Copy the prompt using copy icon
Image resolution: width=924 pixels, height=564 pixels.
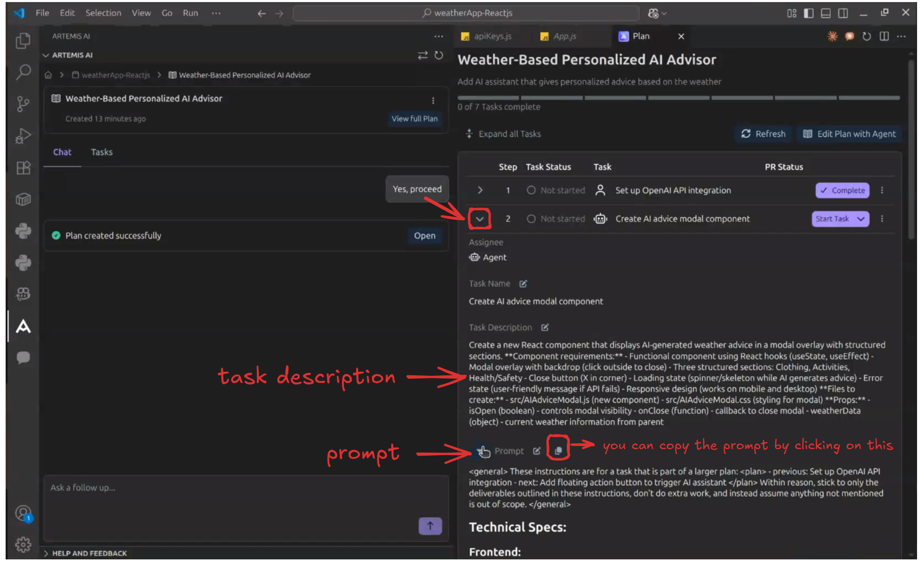(x=558, y=451)
